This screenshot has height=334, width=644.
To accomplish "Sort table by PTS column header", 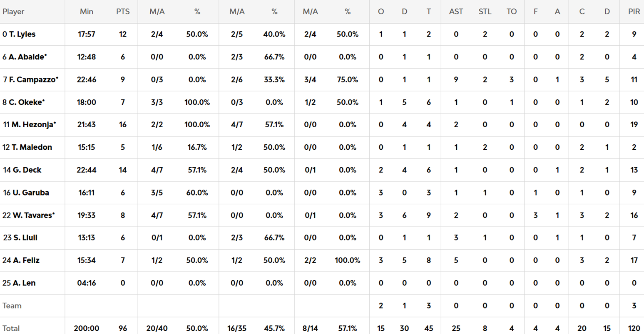I will pyautogui.click(x=123, y=12).
